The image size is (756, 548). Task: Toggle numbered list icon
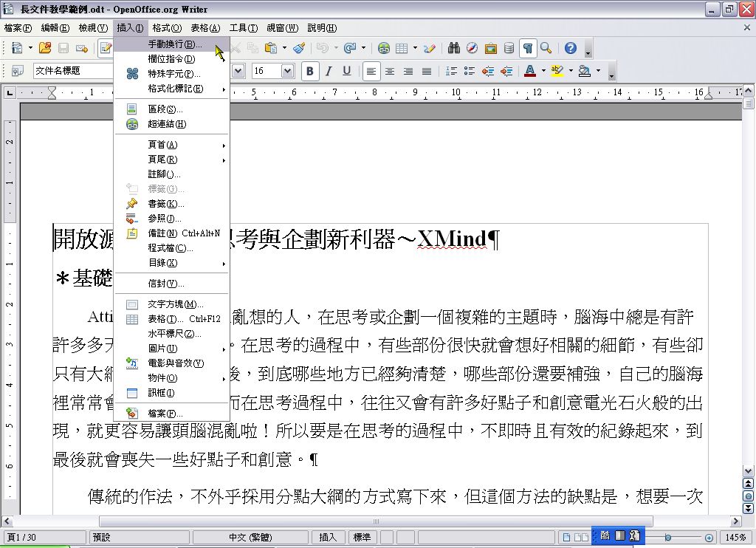click(x=451, y=71)
